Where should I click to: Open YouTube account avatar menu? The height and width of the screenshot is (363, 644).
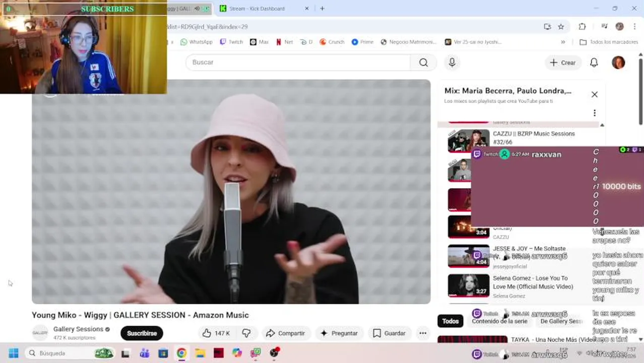[x=618, y=63]
